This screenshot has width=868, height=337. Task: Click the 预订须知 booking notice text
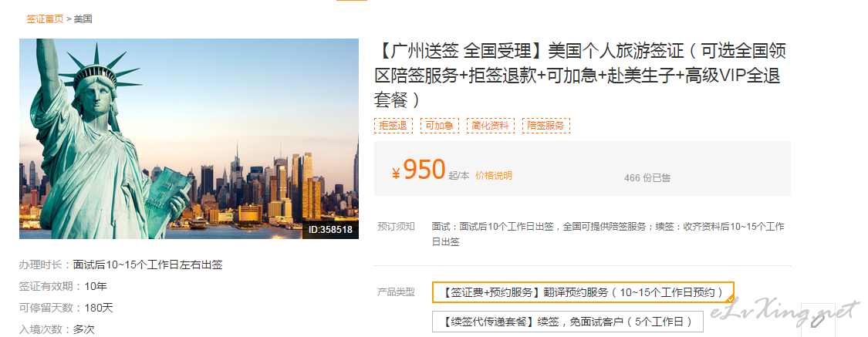[x=396, y=226]
